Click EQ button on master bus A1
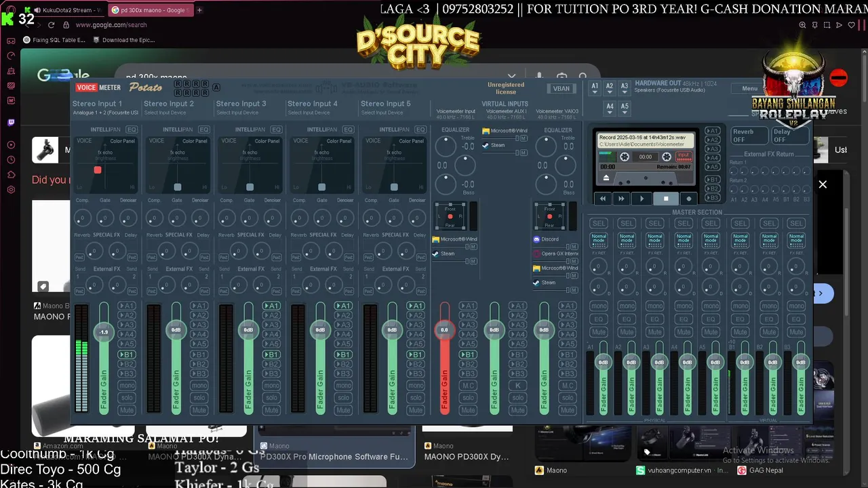Viewport: 868px width, 488px height. coord(599,319)
